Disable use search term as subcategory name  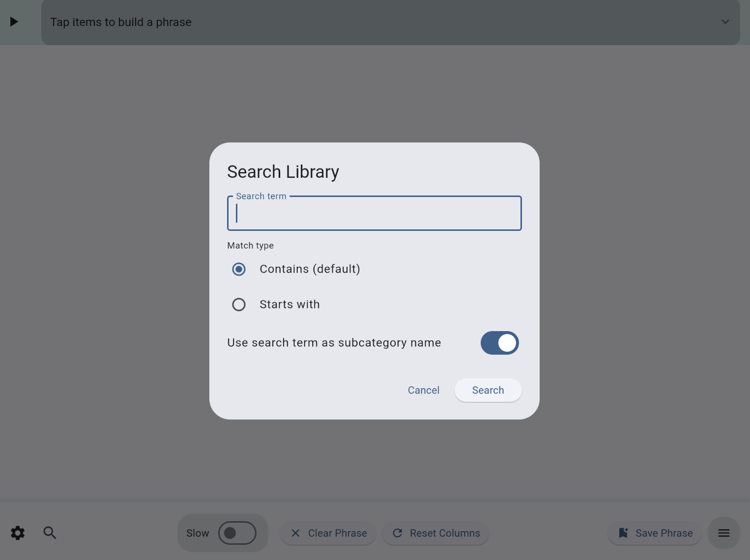tap(499, 343)
